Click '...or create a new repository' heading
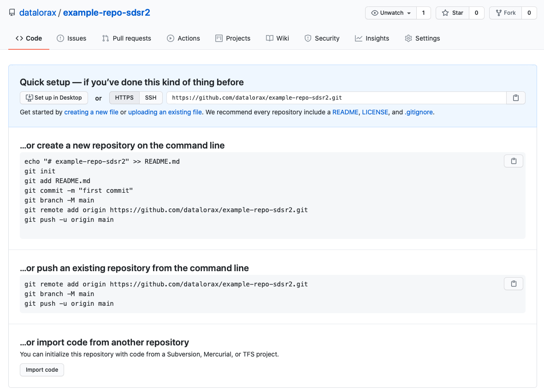This screenshot has height=392, width=544. tap(122, 145)
